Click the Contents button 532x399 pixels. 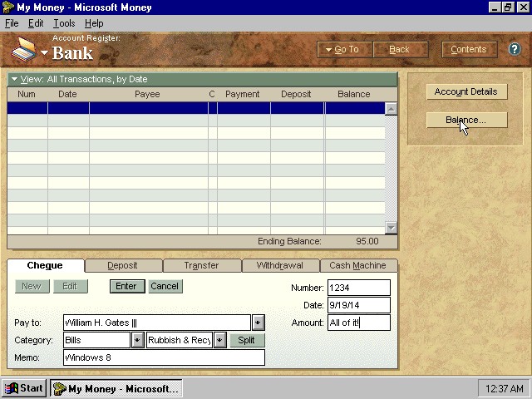[x=469, y=49]
